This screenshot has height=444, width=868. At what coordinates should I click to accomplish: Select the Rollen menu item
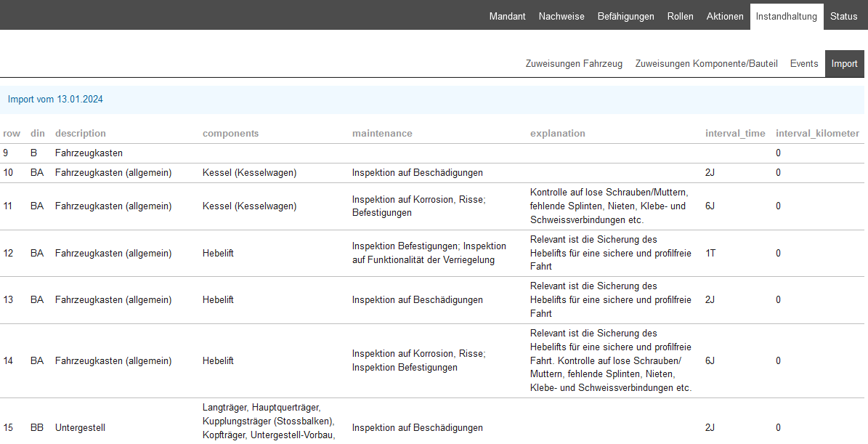click(680, 16)
